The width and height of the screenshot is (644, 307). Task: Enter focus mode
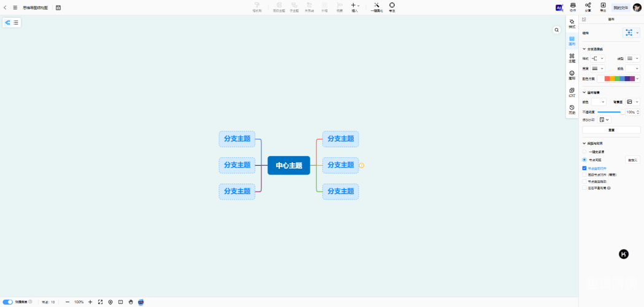coord(392,7)
